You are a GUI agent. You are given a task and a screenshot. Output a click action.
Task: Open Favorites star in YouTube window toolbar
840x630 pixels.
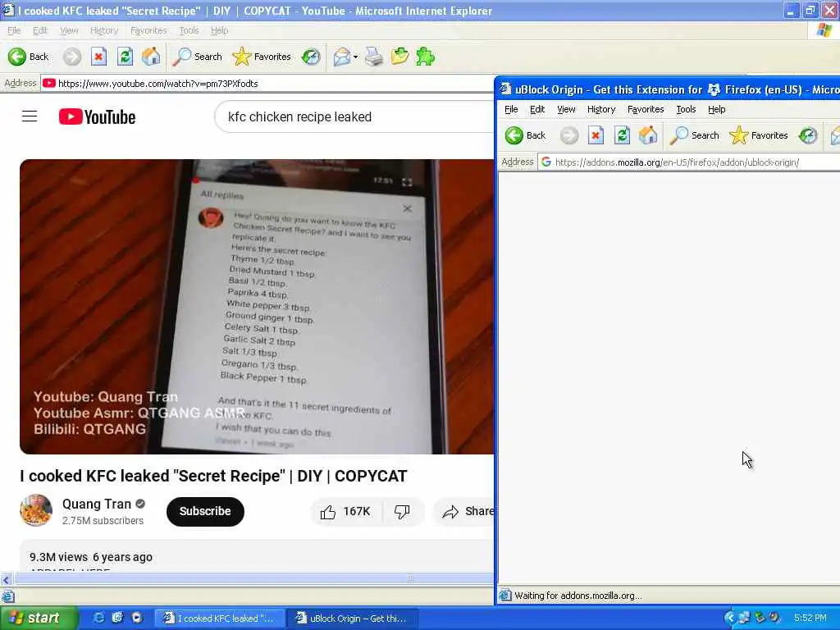pyautogui.click(x=242, y=57)
